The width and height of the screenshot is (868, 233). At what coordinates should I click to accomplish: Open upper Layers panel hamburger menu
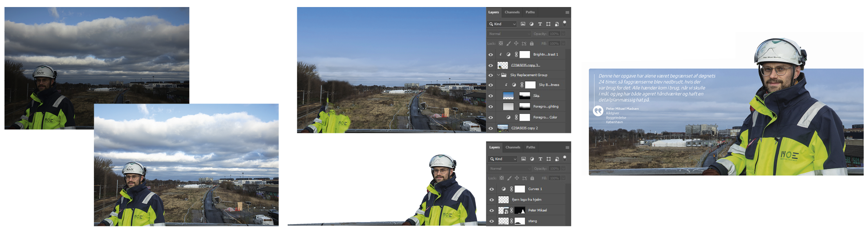[x=567, y=13]
